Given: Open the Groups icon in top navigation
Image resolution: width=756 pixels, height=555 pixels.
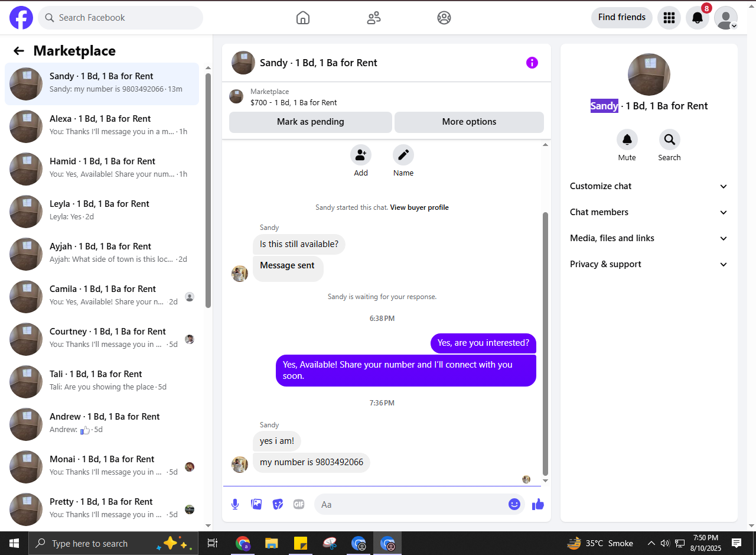Looking at the screenshot, I should [x=444, y=18].
